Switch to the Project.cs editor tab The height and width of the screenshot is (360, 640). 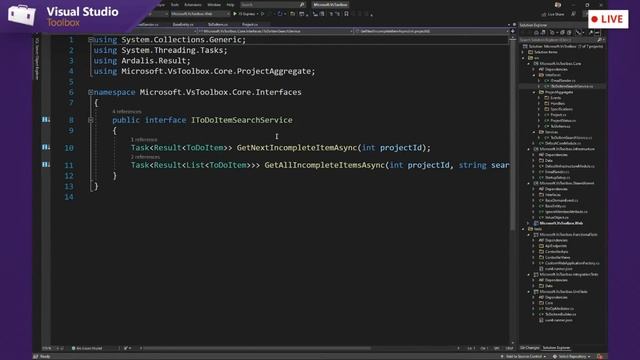click(250, 24)
